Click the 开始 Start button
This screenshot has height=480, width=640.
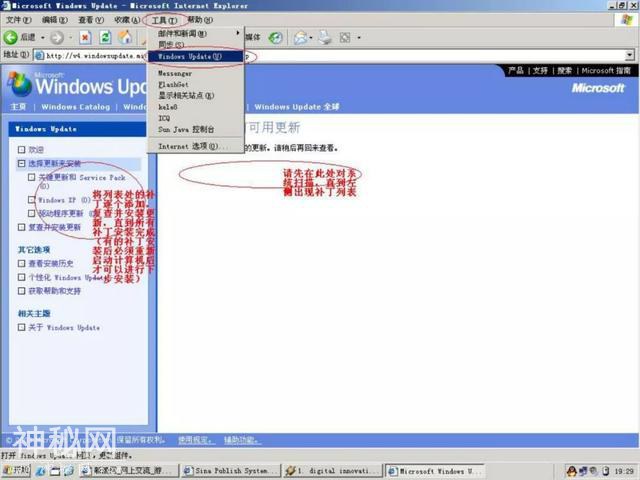(16, 471)
